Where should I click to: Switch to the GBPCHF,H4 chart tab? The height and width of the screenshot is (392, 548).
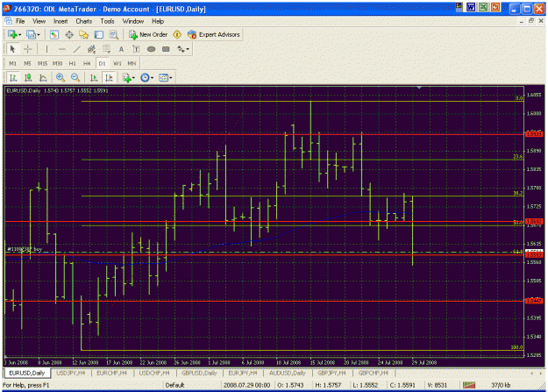pos(374,373)
